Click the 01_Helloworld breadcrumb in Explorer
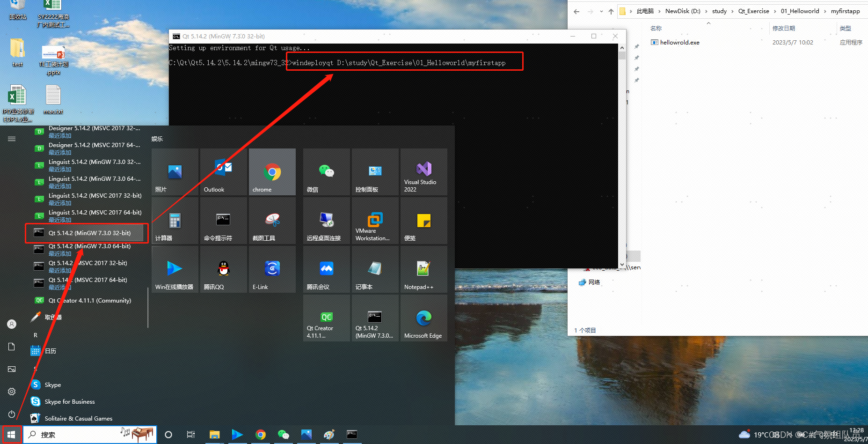 (x=800, y=11)
